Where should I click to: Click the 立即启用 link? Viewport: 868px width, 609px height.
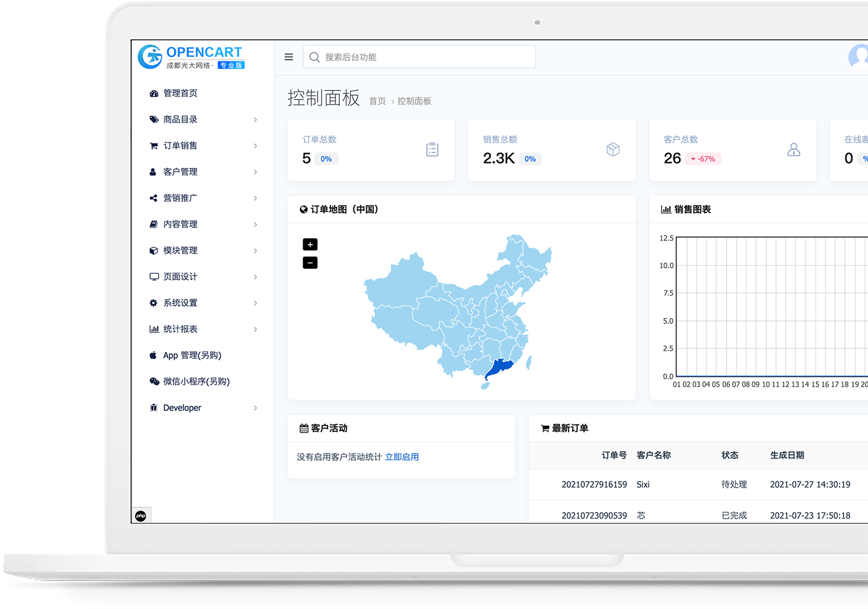(x=402, y=457)
